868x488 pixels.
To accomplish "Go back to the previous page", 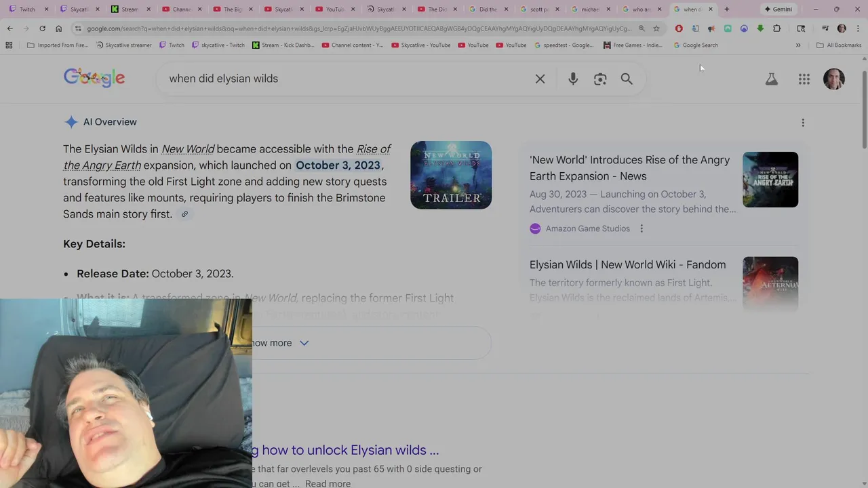I will tap(9, 28).
